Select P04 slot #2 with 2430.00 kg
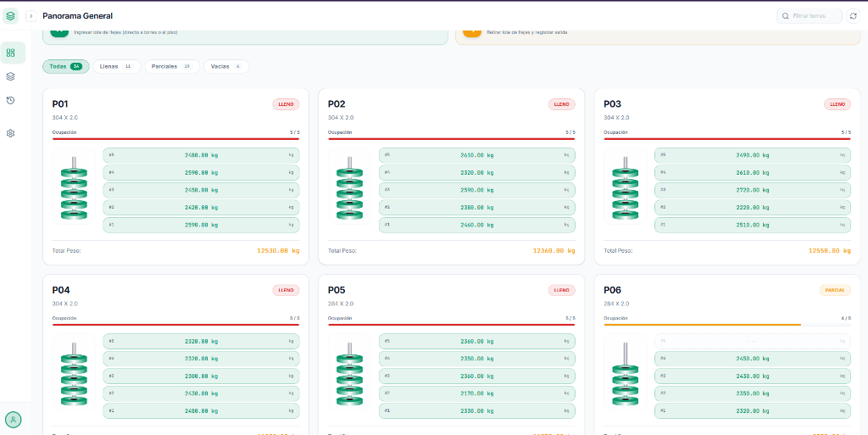The height and width of the screenshot is (435, 868). (202, 393)
